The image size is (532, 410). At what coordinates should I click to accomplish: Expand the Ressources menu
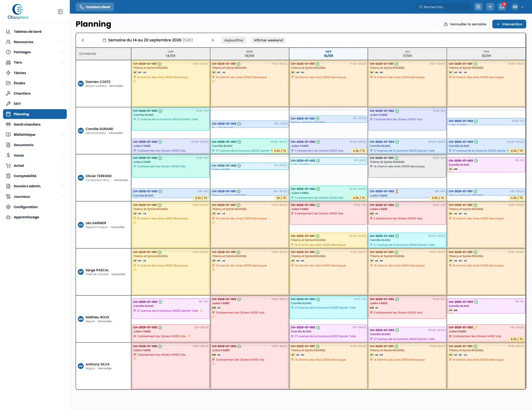click(35, 42)
